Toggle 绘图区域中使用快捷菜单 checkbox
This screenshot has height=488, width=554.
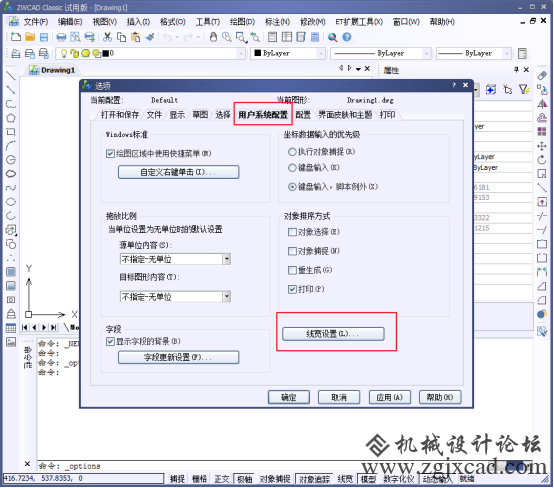[110, 153]
